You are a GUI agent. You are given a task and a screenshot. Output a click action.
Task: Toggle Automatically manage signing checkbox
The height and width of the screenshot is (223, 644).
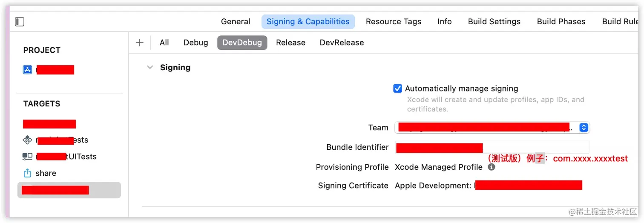click(x=397, y=89)
